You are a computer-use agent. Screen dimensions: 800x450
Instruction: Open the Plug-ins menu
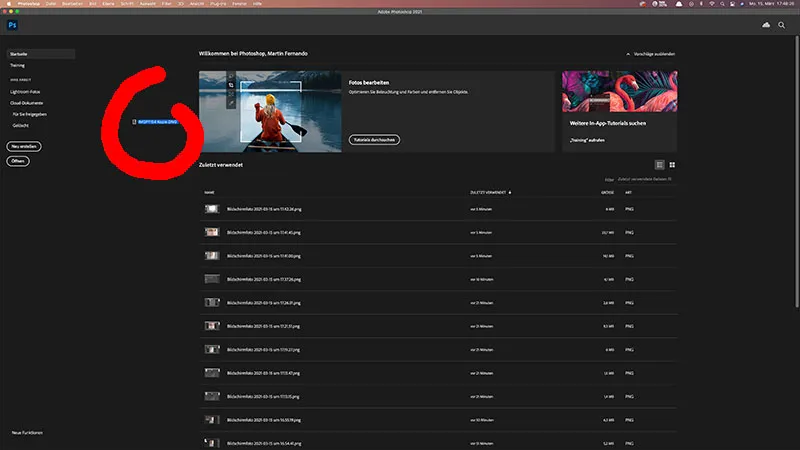(x=218, y=4)
